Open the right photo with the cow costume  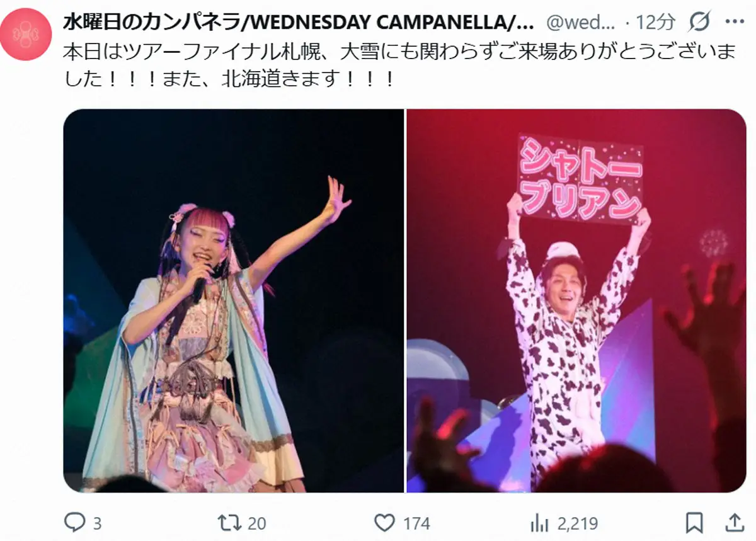tap(576, 300)
